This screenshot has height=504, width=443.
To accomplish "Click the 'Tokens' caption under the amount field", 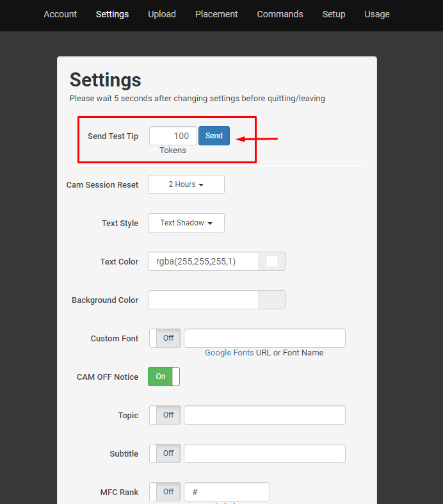I will click(x=173, y=150).
